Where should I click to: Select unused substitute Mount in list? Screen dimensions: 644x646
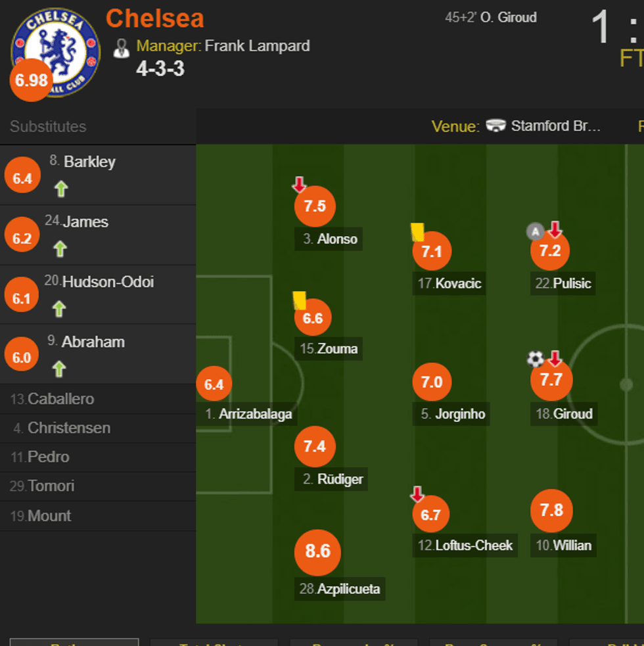49,516
